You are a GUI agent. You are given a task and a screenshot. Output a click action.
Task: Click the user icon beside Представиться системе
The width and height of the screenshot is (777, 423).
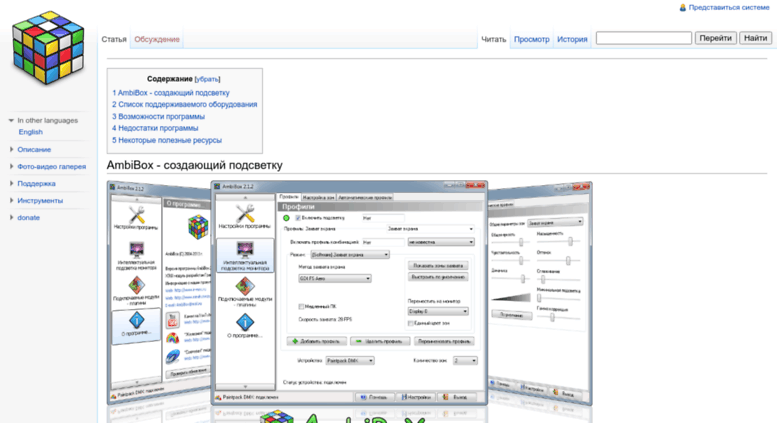pos(682,8)
